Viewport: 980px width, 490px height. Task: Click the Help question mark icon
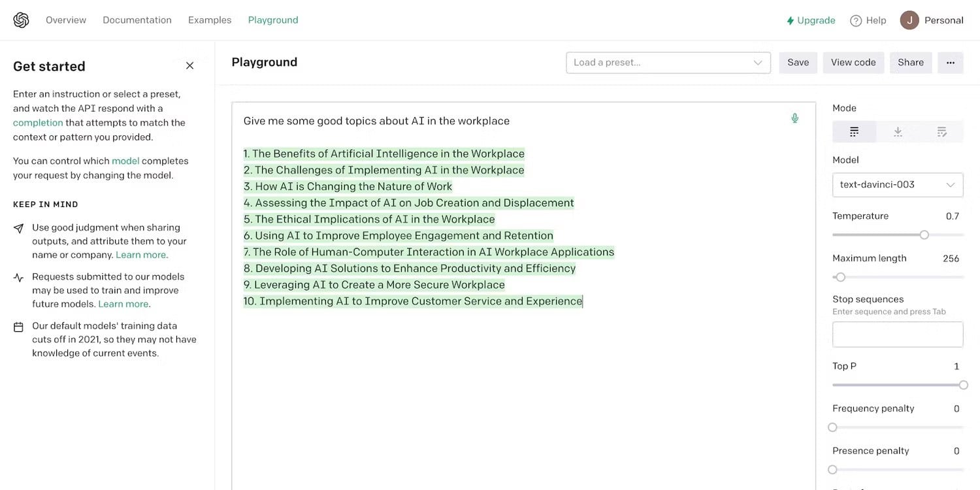click(856, 21)
